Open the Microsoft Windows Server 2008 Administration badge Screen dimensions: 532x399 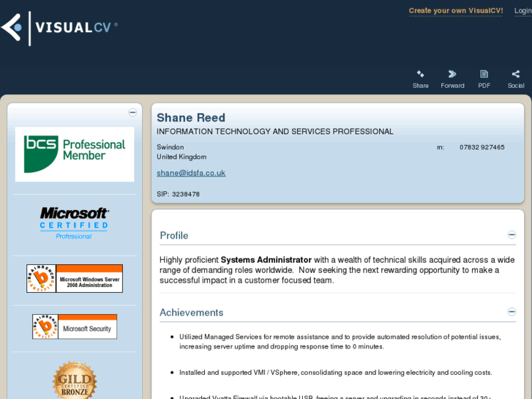[x=75, y=278]
